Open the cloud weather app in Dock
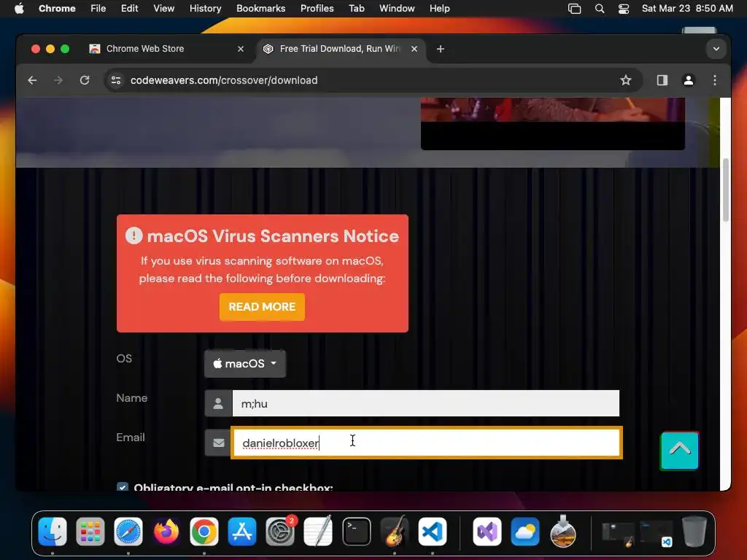The image size is (747, 560). pos(525,531)
